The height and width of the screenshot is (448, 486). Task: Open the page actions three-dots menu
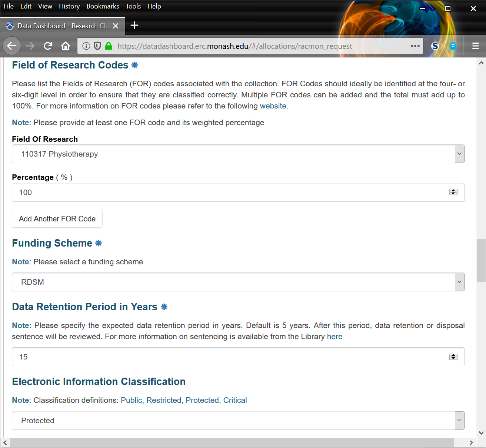(x=415, y=46)
